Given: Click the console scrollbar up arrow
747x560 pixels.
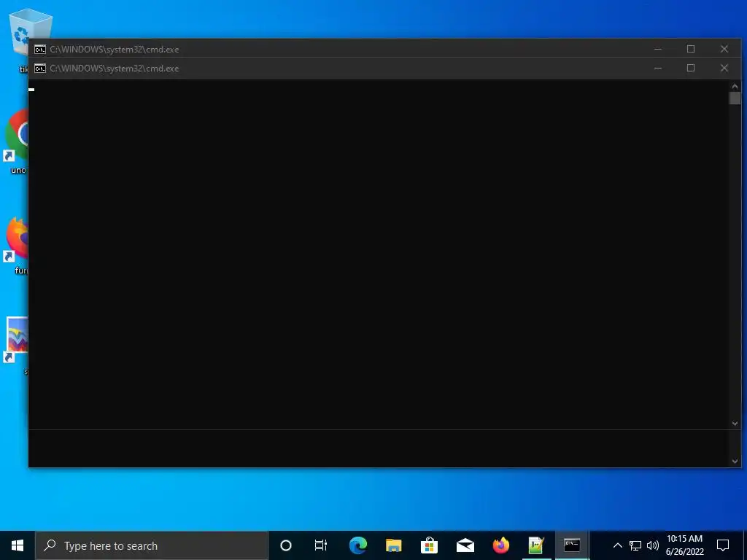Looking at the screenshot, I should (735, 86).
